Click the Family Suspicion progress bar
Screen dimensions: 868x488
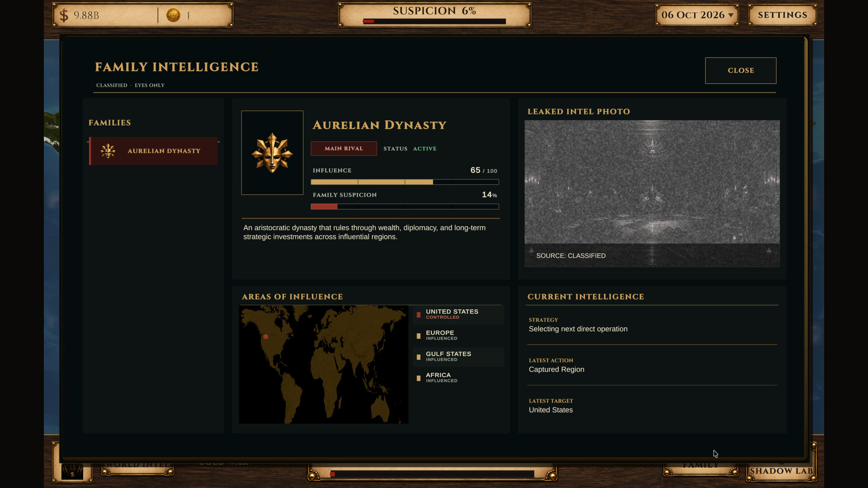click(x=405, y=206)
